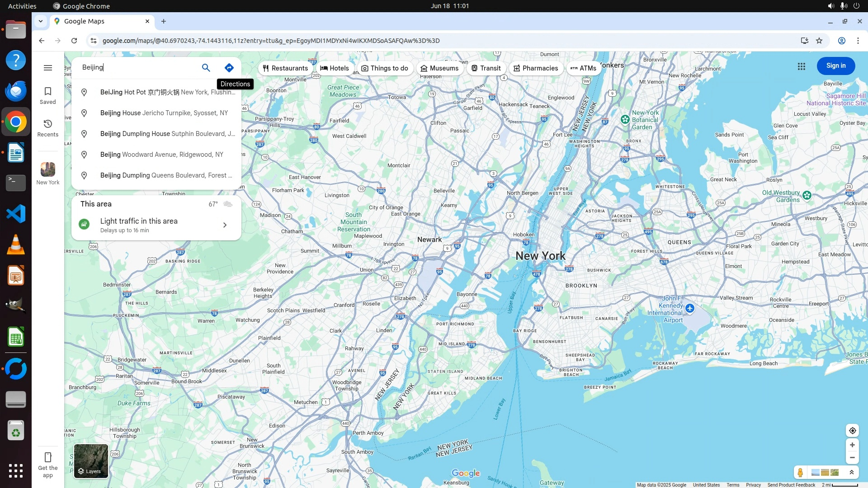Open the Recents history panel
The image size is (868, 488).
coord(48,128)
